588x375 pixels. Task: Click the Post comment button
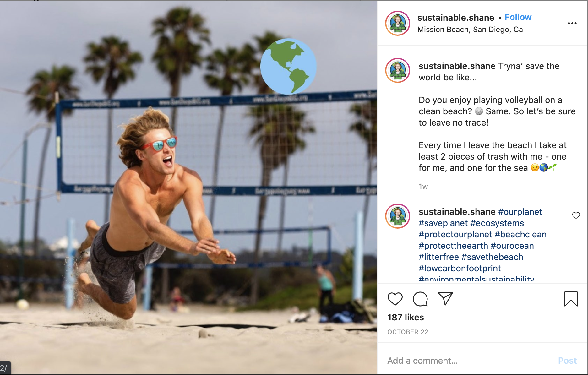[567, 361]
